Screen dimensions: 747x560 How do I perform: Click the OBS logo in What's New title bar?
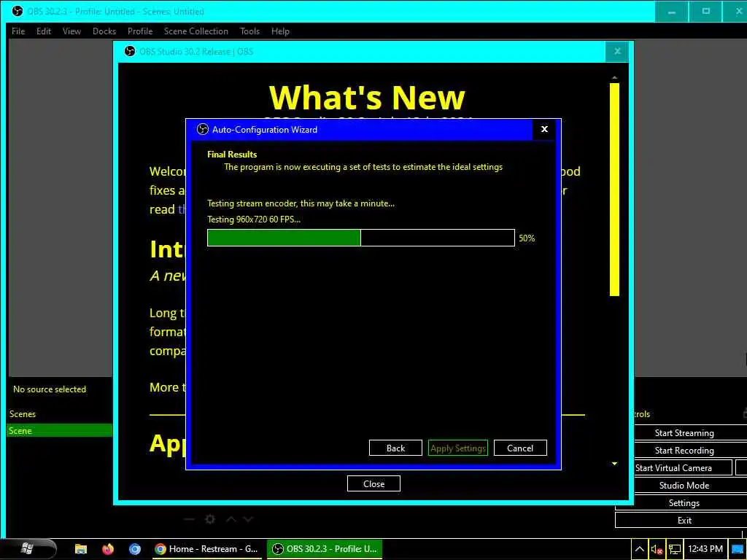pyautogui.click(x=130, y=52)
